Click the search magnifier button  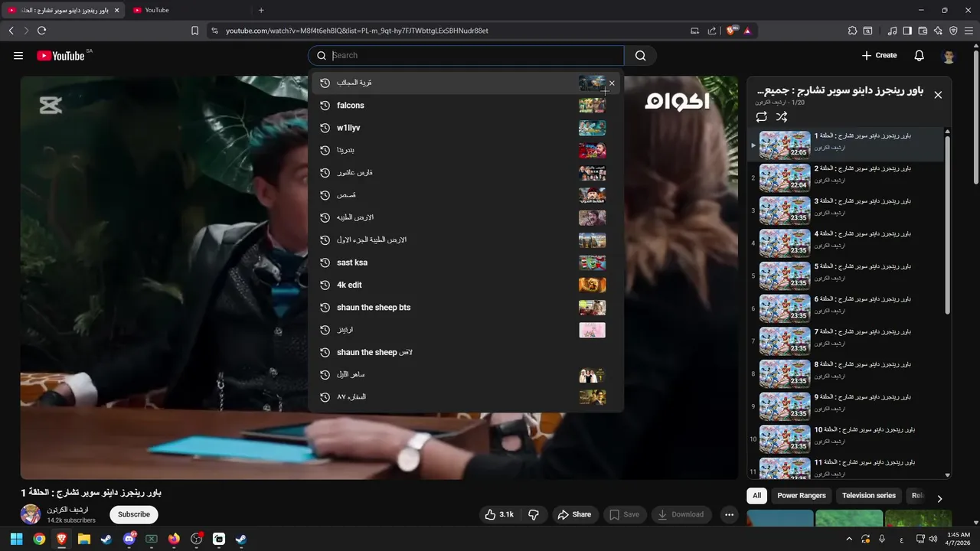coord(641,55)
